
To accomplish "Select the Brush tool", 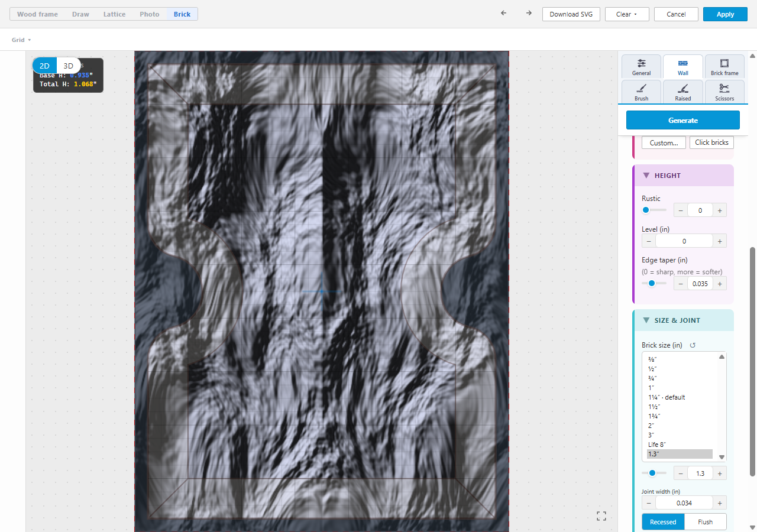I will [x=641, y=92].
